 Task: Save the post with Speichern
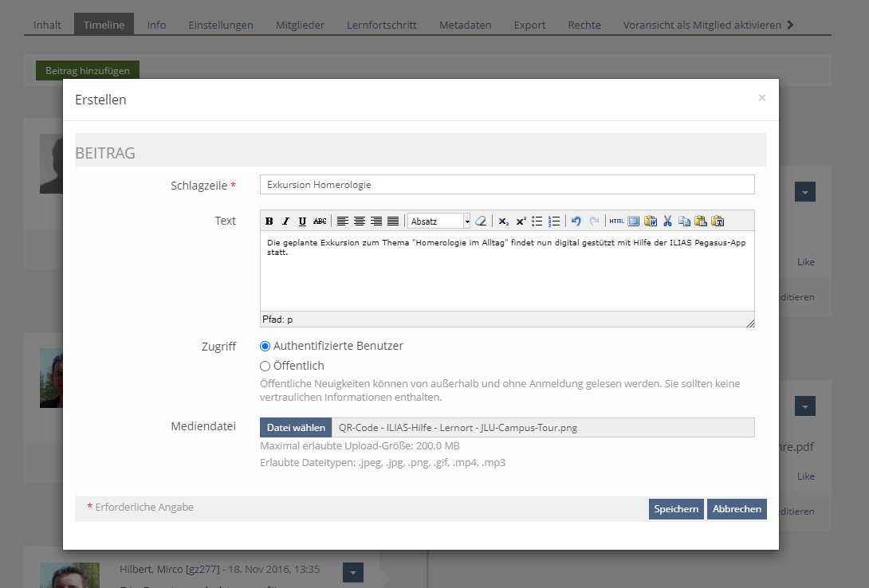click(676, 509)
